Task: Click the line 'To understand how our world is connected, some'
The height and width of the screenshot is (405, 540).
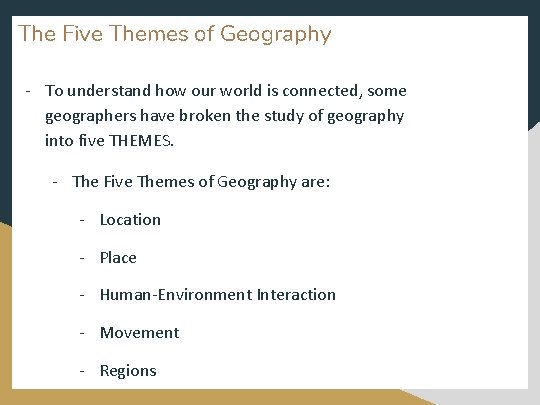Action: 226,91
